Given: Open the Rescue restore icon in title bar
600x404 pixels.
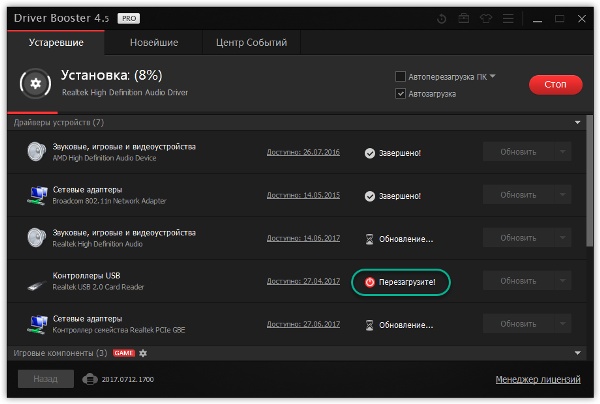Looking at the screenshot, I should (441, 18).
